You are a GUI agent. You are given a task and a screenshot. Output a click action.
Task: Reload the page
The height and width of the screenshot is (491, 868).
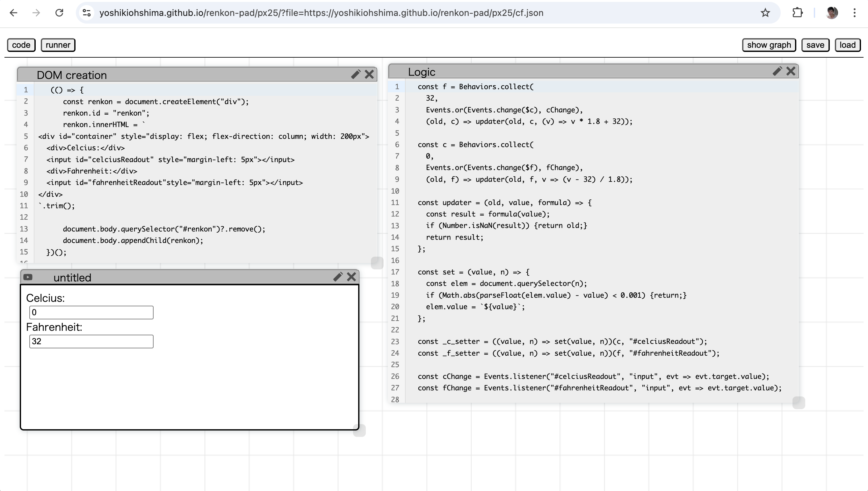pos(59,13)
